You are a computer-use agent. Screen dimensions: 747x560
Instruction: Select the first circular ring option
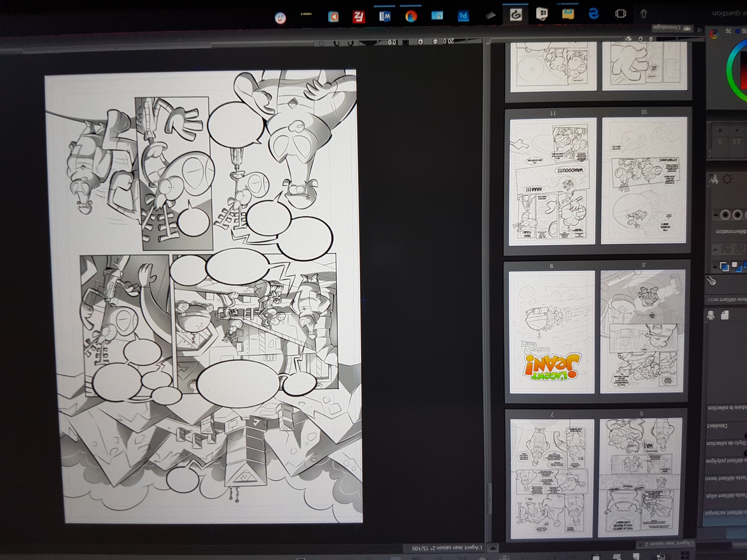click(x=725, y=215)
